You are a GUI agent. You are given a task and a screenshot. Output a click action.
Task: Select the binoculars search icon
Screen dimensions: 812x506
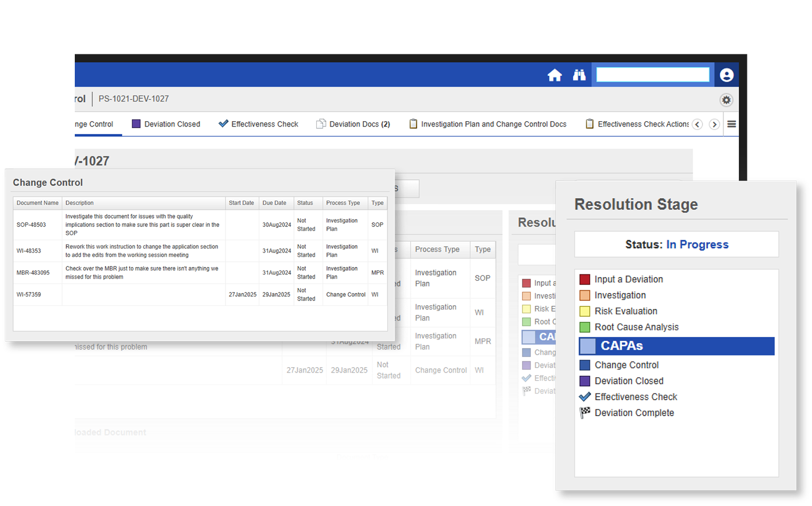coord(580,75)
